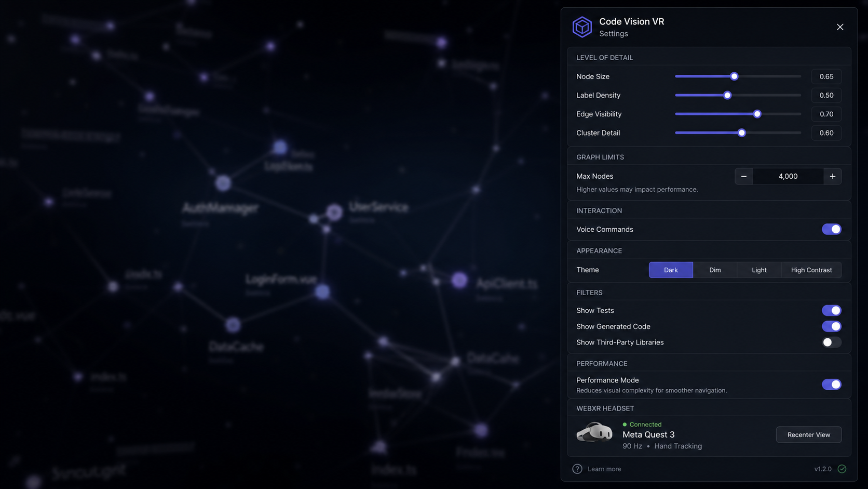This screenshot has width=868, height=489.
Task: Click the Node Size value 0.65
Action: (x=826, y=76)
